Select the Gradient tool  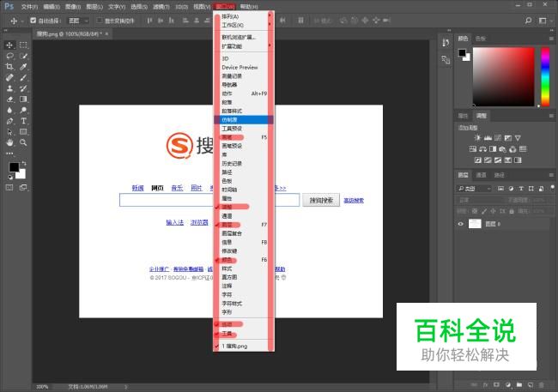point(23,100)
